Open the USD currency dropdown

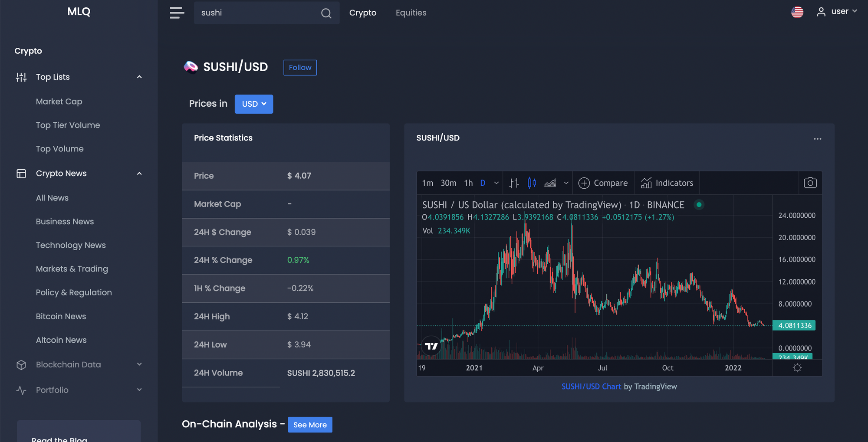254,104
